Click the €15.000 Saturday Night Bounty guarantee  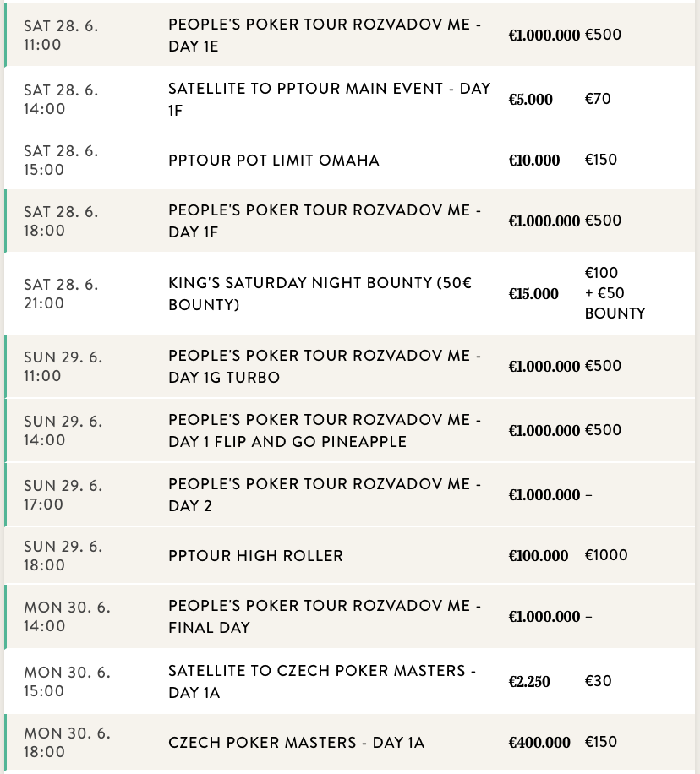pyautogui.click(x=533, y=294)
